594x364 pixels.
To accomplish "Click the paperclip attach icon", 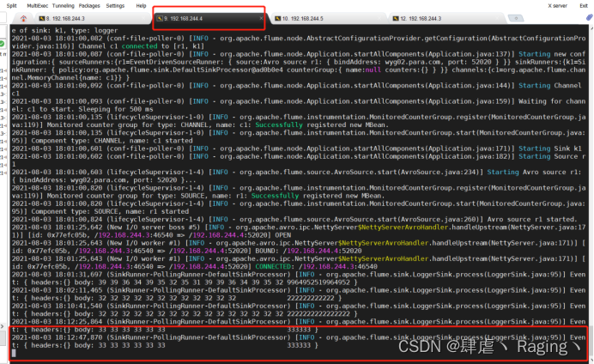I will point(589,17).
